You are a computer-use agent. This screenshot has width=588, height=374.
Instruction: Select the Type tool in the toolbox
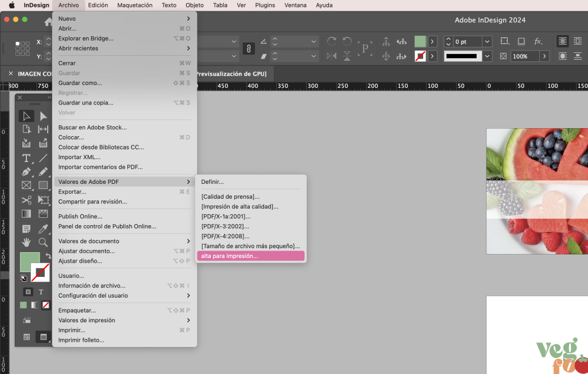coord(26,158)
